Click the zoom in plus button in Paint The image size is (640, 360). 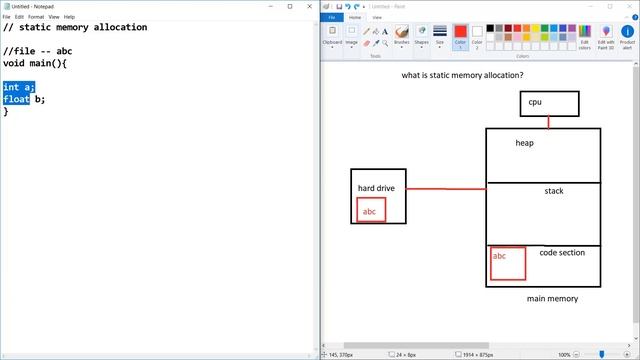[627, 355]
